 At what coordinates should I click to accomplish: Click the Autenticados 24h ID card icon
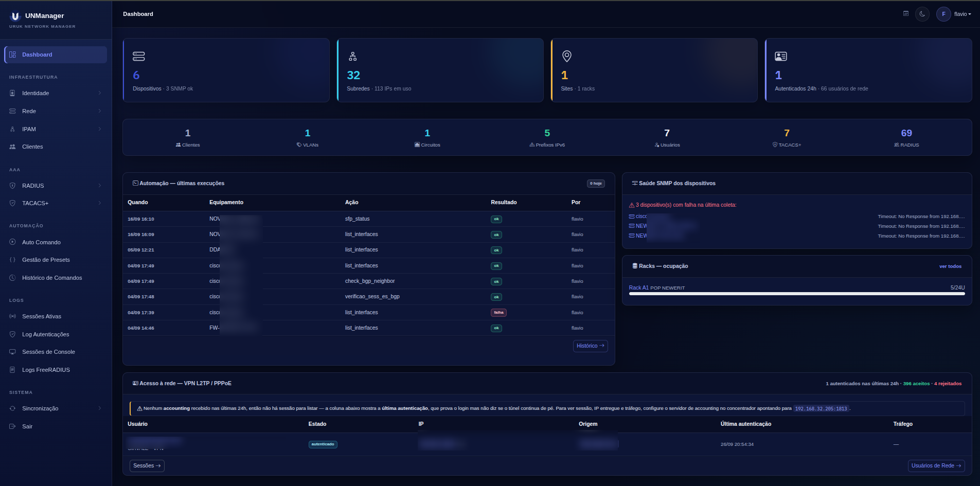(x=781, y=56)
